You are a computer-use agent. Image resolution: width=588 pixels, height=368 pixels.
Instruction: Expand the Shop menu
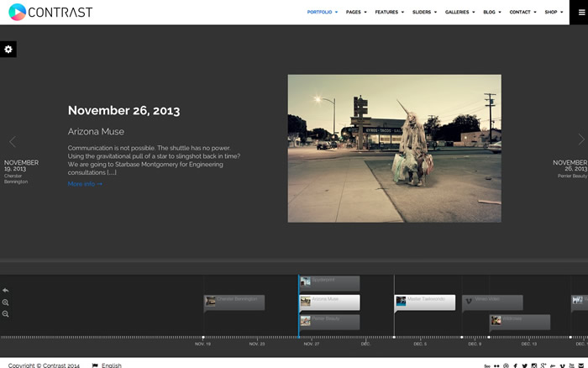pyautogui.click(x=554, y=12)
